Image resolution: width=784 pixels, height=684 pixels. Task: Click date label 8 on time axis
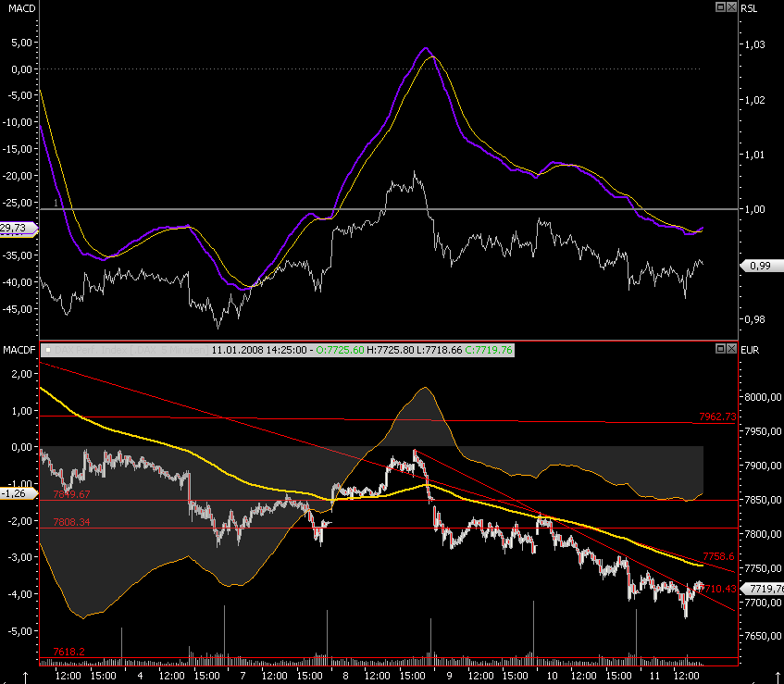pos(345,676)
